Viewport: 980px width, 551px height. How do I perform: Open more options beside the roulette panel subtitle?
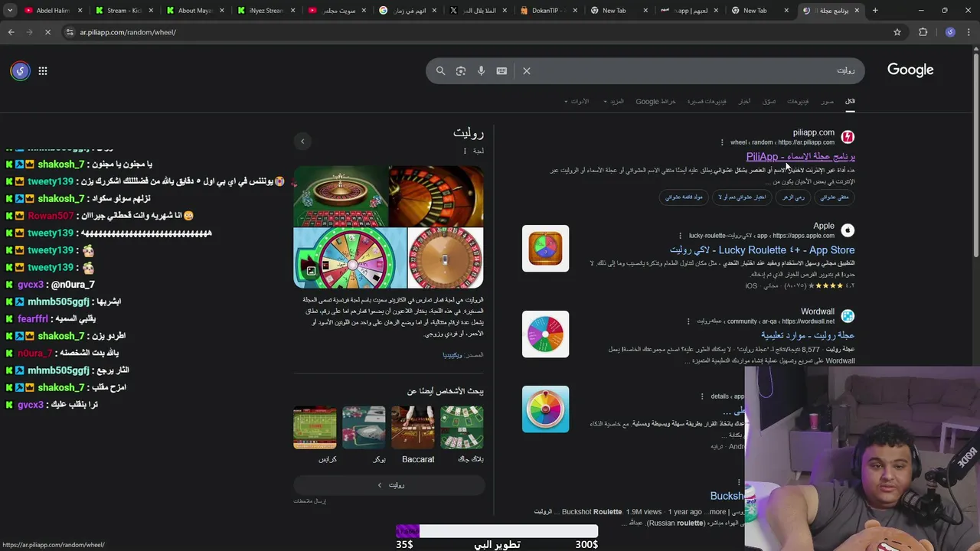tap(464, 151)
